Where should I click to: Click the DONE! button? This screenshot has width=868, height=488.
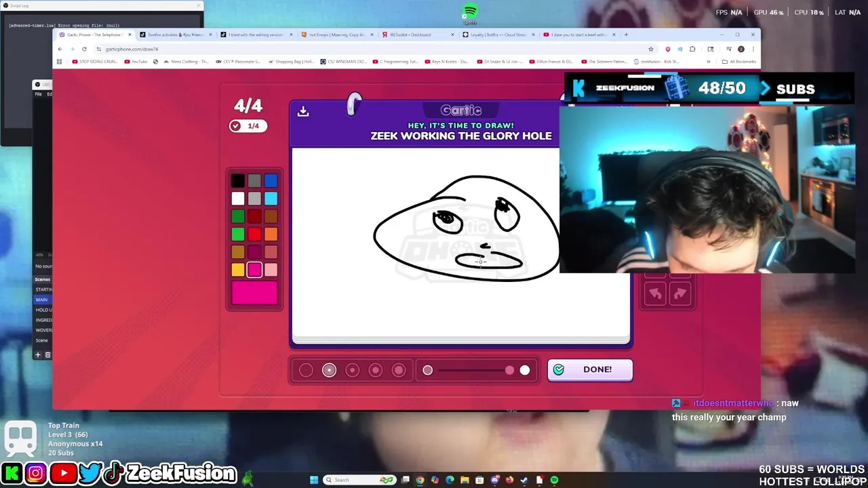click(590, 369)
